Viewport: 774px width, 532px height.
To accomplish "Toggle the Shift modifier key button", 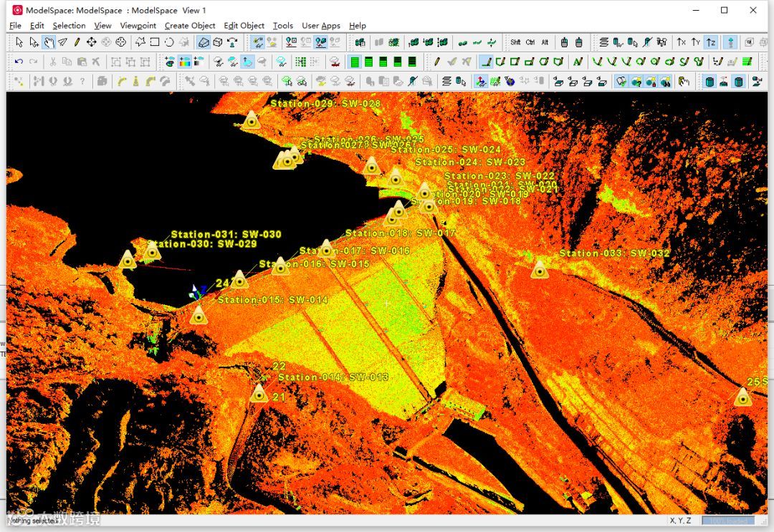I will click(515, 43).
